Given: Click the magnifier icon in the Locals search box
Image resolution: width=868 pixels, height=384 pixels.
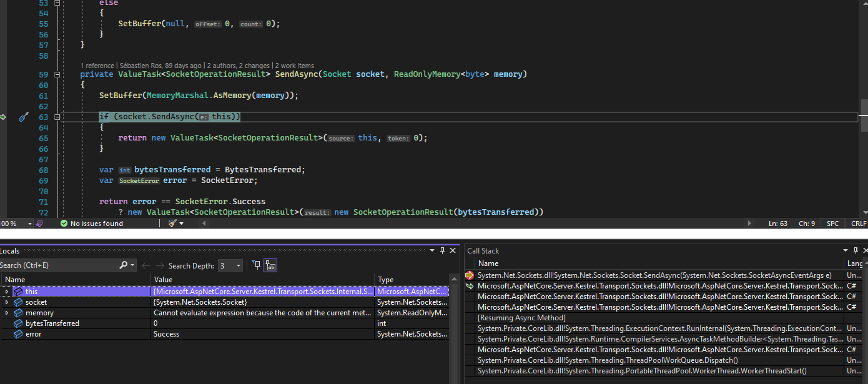Looking at the screenshot, I should [x=123, y=265].
